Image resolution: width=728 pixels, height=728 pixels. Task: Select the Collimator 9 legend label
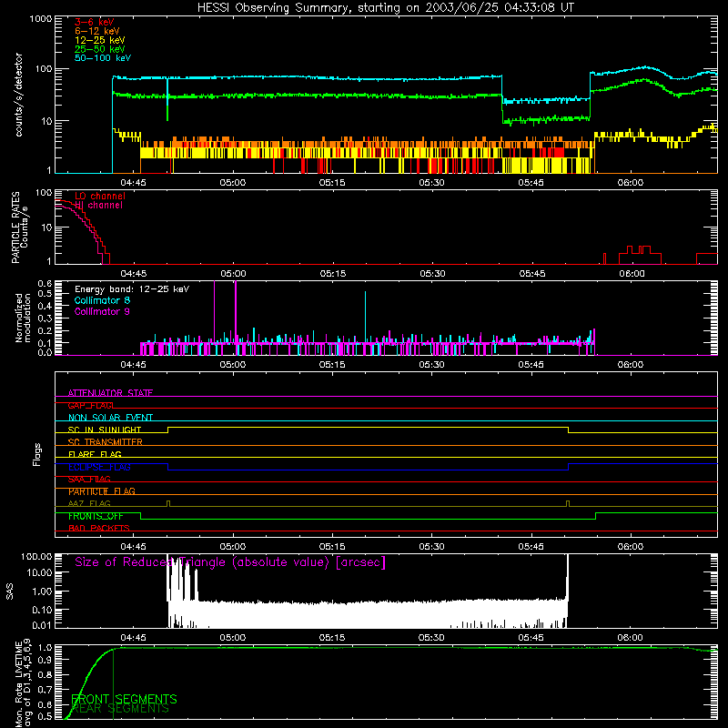(102, 311)
